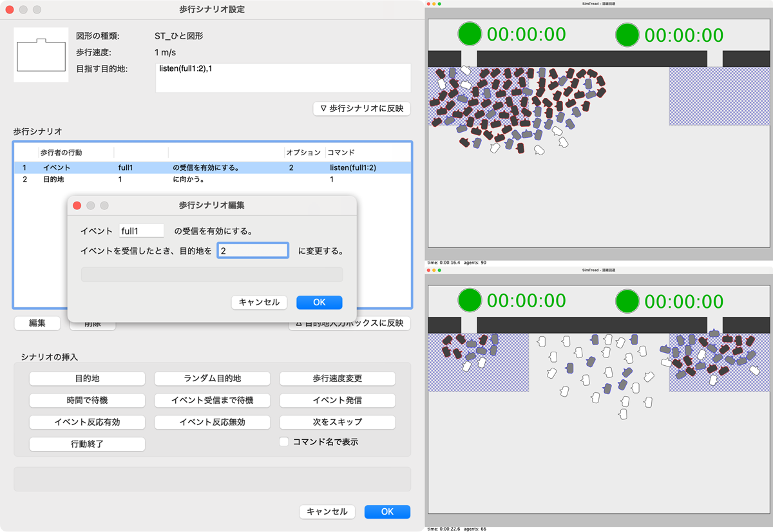Image resolution: width=773 pixels, height=532 pixels.
Task: Insert the イベント反応有効 command
Action: point(87,423)
